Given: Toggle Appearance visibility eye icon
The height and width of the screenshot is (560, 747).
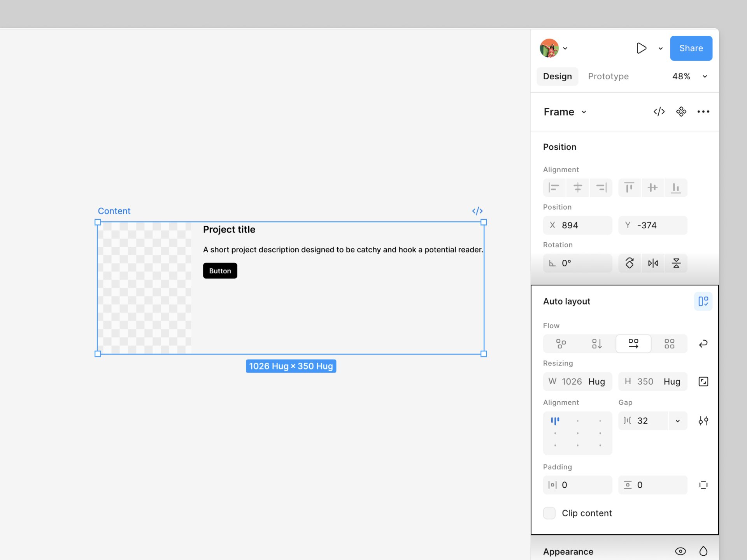Looking at the screenshot, I should point(680,551).
